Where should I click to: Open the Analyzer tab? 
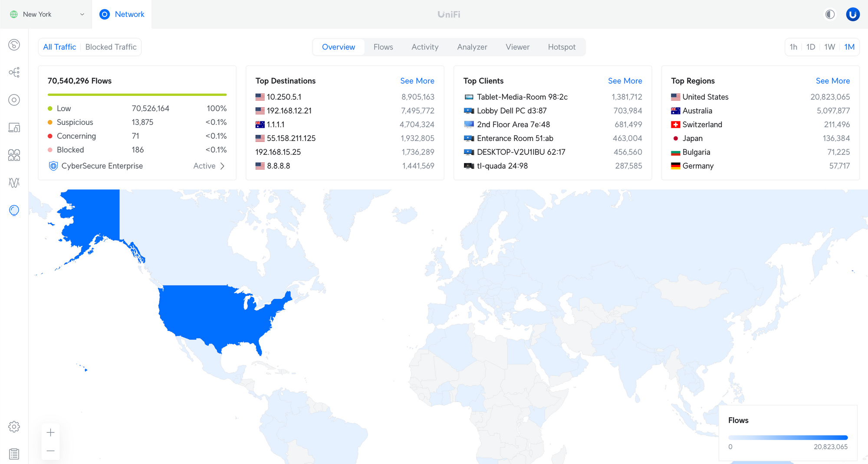[472, 47]
